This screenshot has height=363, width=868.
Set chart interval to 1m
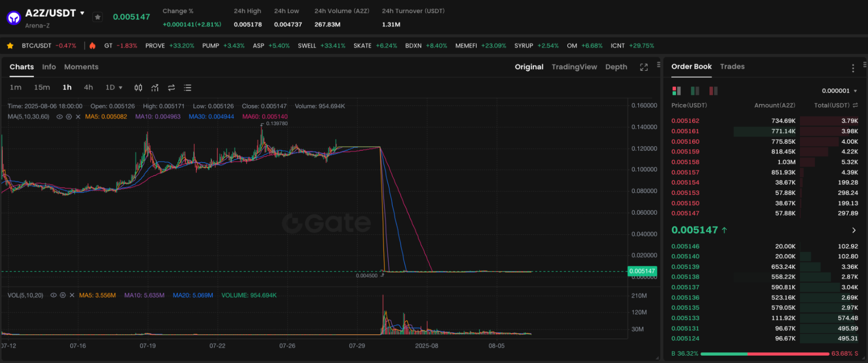16,87
